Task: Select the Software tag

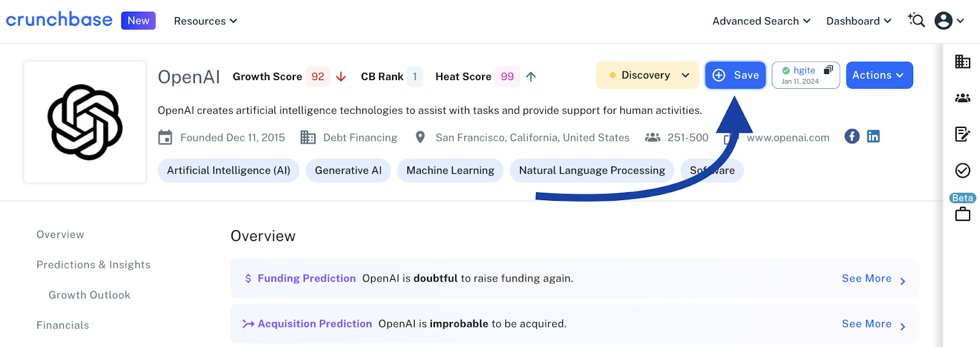Action: point(712,170)
